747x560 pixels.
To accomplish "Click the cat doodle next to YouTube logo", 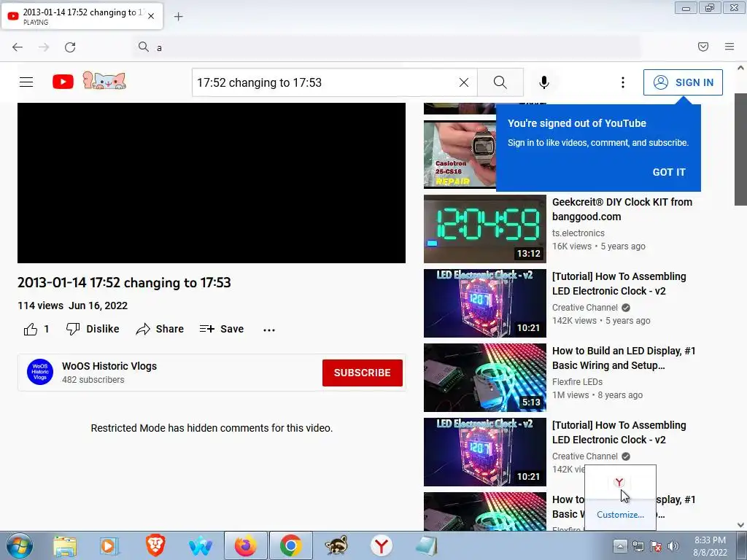I will [x=104, y=80].
